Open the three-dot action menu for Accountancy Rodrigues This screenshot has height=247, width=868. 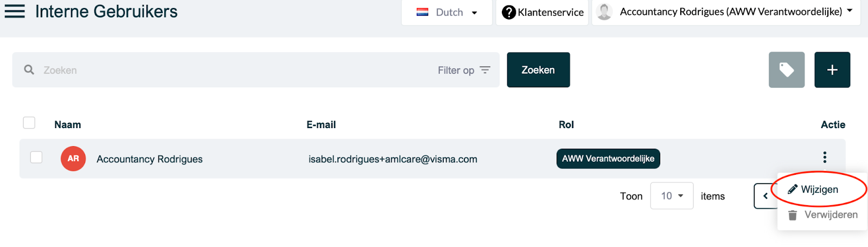[825, 157]
